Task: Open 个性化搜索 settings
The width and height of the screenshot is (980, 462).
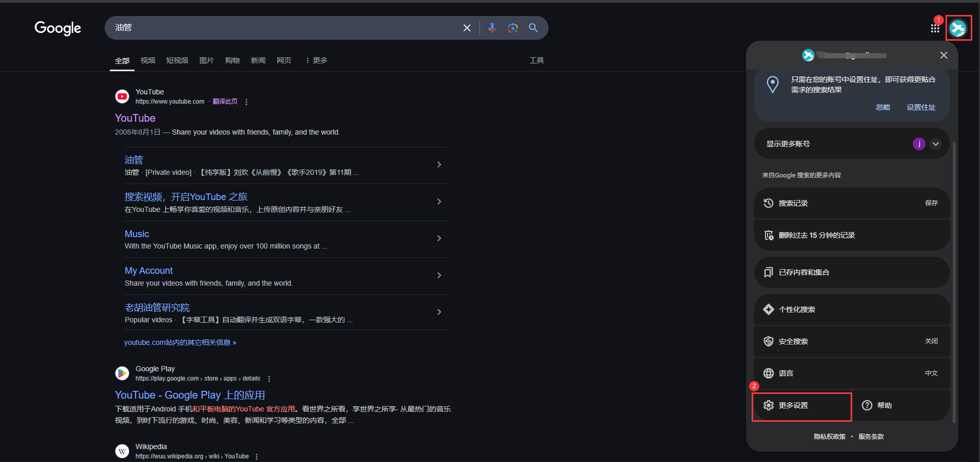Action: [x=852, y=309]
